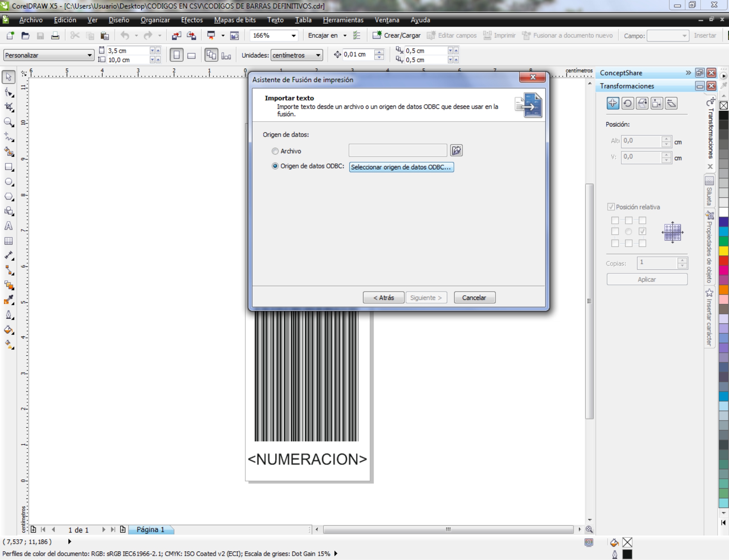Select the Text tool
Viewport: 729px width, 560px height.
(8, 226)
